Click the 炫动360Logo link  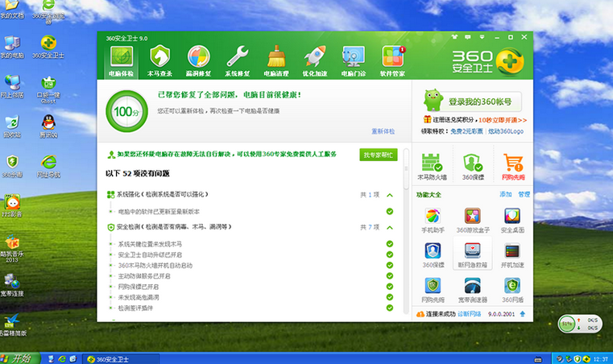(x=506, y=131)
